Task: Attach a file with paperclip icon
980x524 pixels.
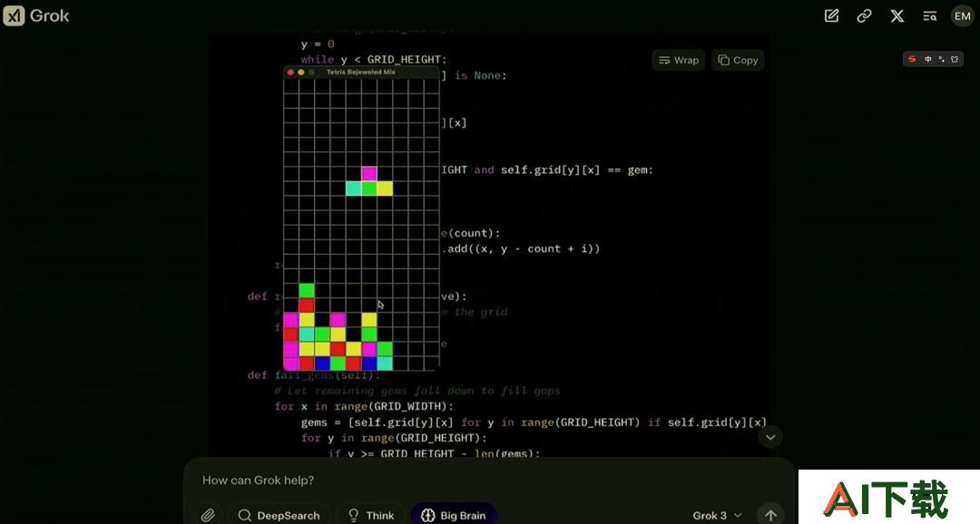Action: (208, 515)
